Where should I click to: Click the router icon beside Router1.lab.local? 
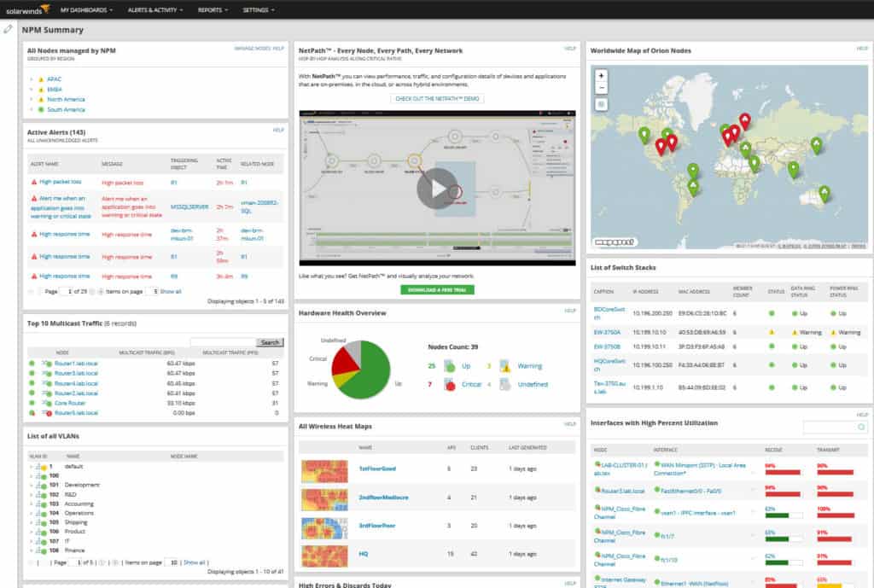[47, 364]
